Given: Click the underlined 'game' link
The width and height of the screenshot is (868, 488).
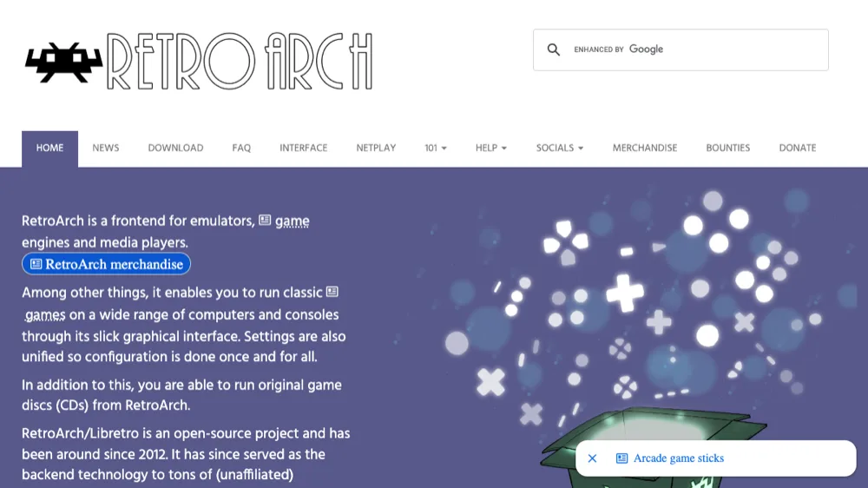Looking at the screenshot, I should click(x=293, y=221).
